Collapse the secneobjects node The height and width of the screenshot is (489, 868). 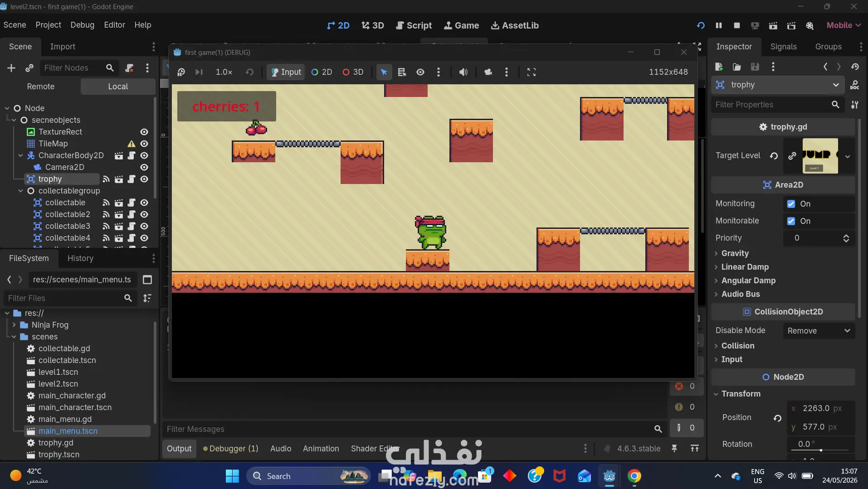coord(14,120)
